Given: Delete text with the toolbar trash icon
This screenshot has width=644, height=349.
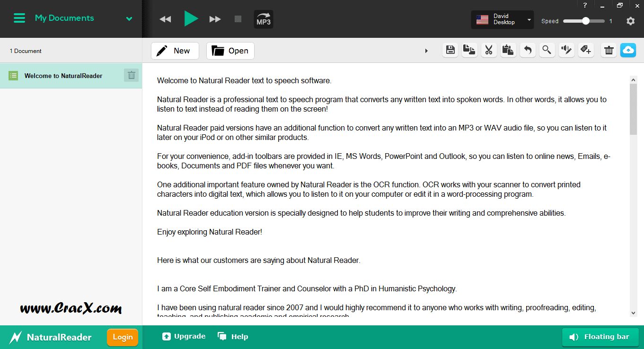Looking at the screenshot, I should tap(609, 50).
